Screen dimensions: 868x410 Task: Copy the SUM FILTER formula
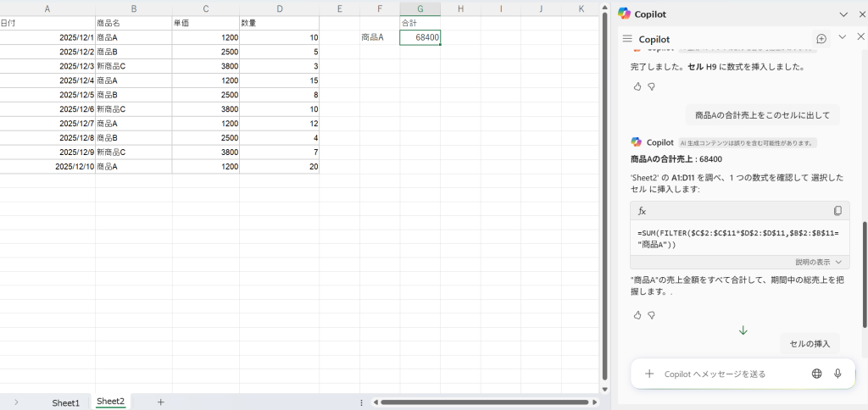coord(837,211)
